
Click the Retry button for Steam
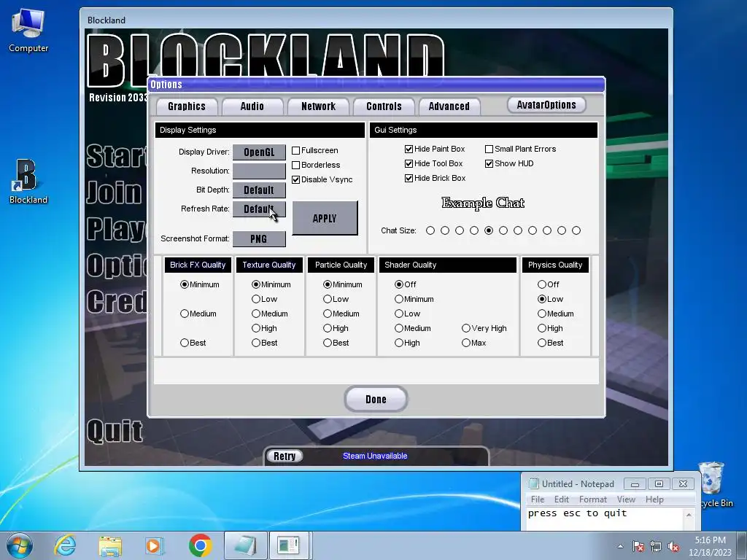tap(285, 456)
